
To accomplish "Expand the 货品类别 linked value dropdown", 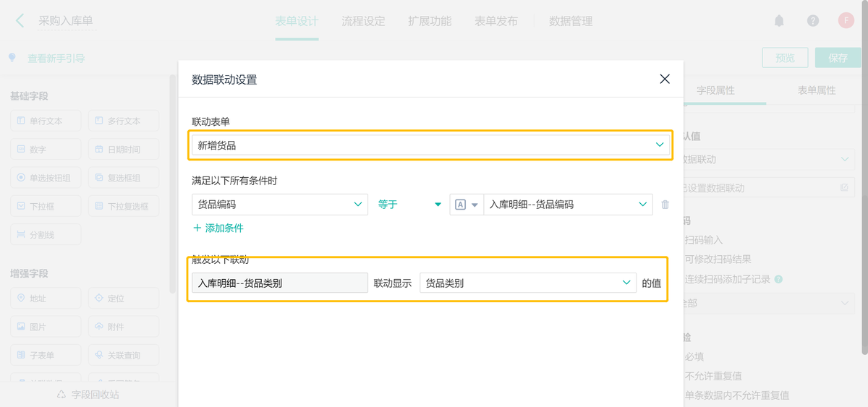I will click(x=527, y=283).
